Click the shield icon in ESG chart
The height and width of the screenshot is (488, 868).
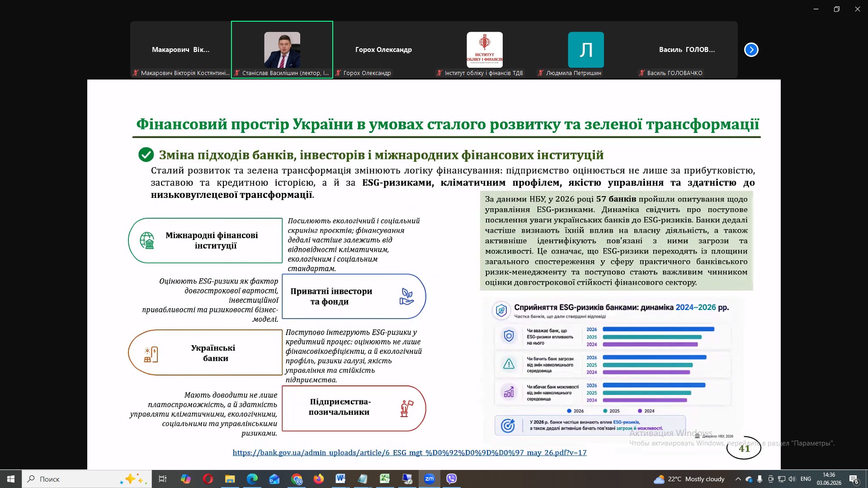509,336
